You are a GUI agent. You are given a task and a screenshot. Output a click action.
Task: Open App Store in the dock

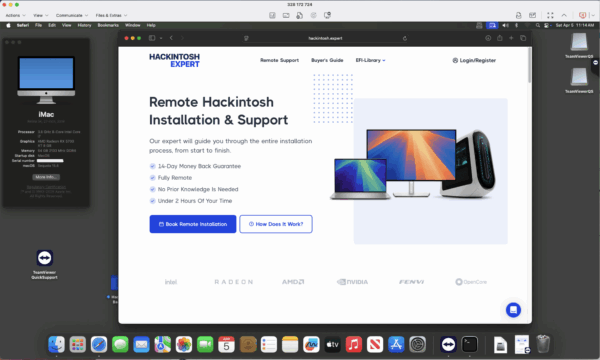(396, 344)
